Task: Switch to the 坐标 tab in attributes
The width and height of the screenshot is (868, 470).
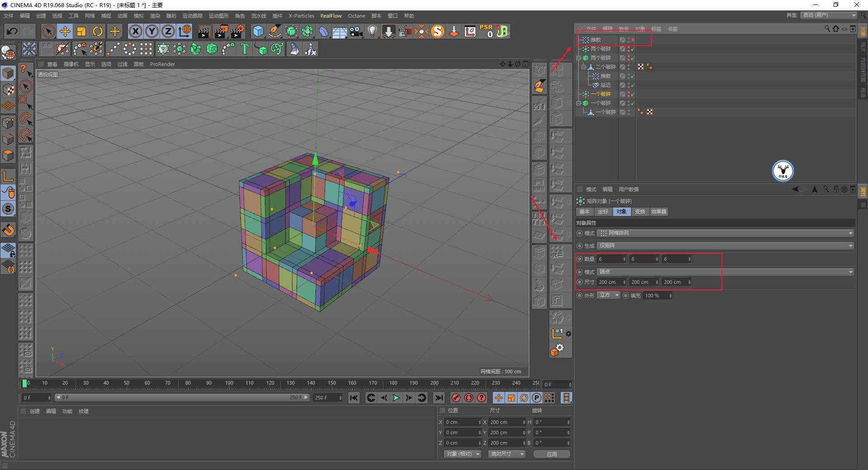Action: click(603, 211)
